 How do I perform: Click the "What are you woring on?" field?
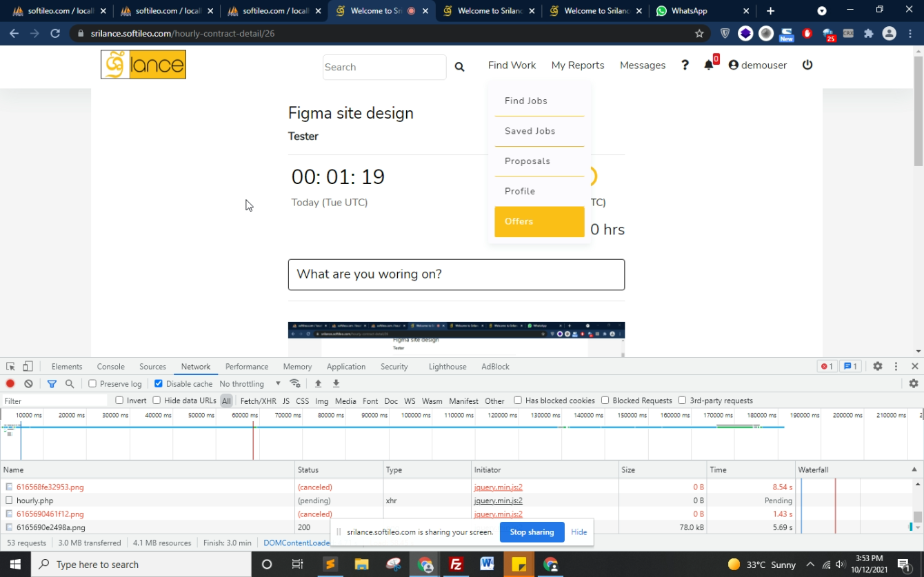click(x=456, y=274)
